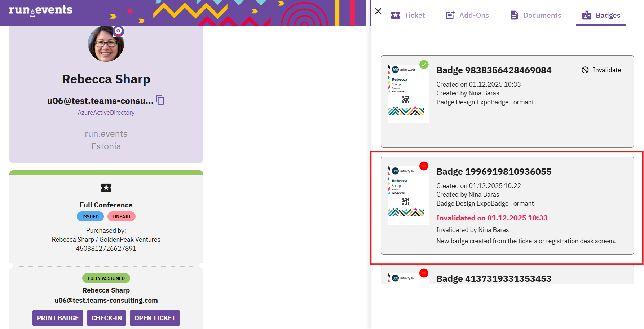Image resolution: width=644 pixels, height=329 pixels.
Task: Click the green checkmark status icon
Action: [424, 65]
